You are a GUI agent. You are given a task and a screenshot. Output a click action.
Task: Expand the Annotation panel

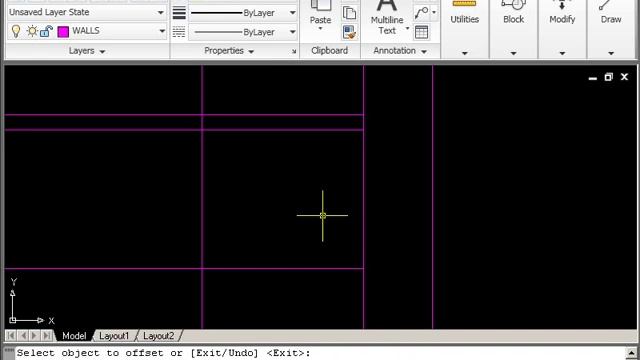point(400,51)
